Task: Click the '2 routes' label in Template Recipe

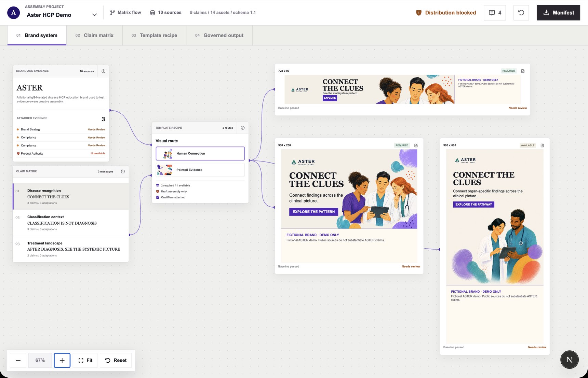Action: point(228,128)
